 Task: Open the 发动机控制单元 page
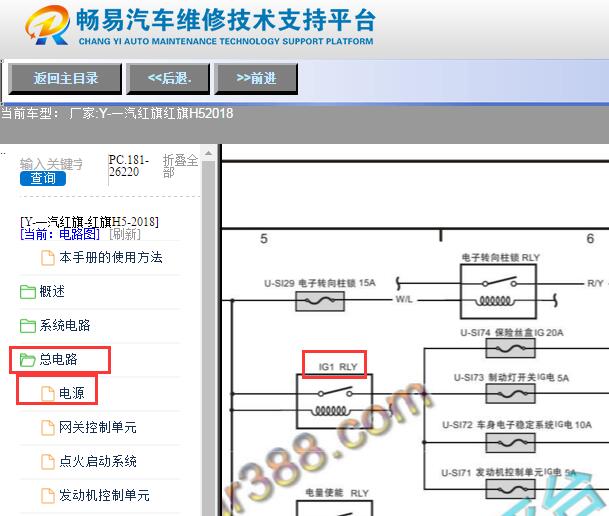pyautogui.click(x=104, y=495)
